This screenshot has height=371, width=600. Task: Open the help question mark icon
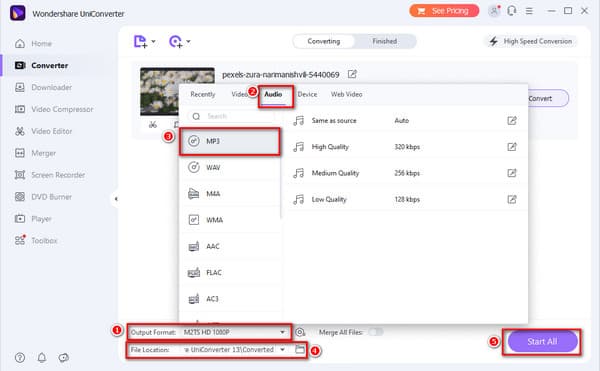20,358
